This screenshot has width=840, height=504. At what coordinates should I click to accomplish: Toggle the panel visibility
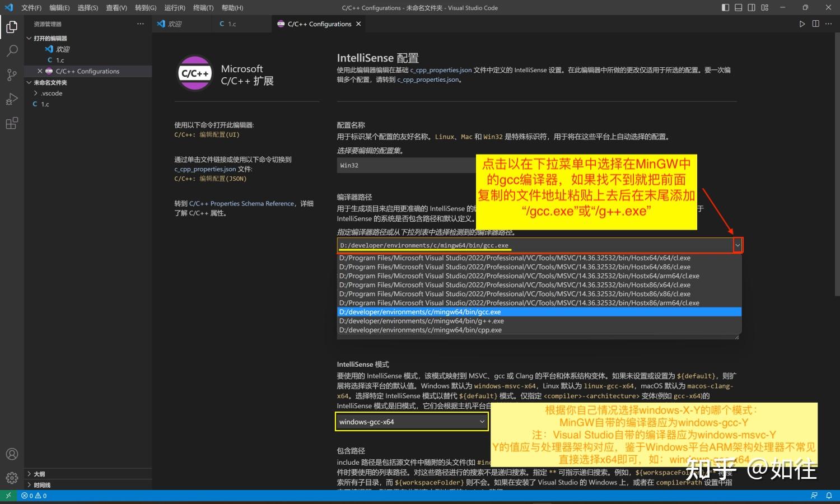738,7
